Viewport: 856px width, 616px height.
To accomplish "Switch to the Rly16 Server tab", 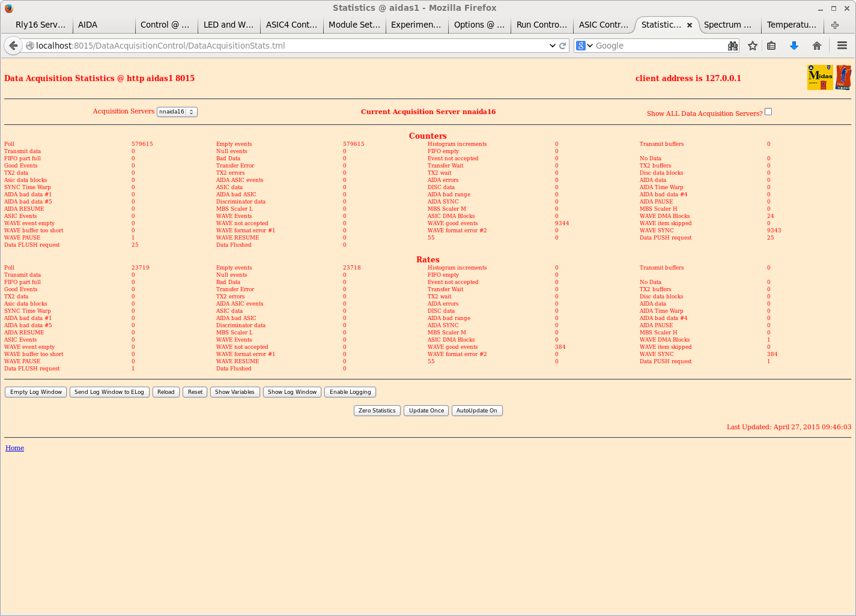I will [40, 25].
